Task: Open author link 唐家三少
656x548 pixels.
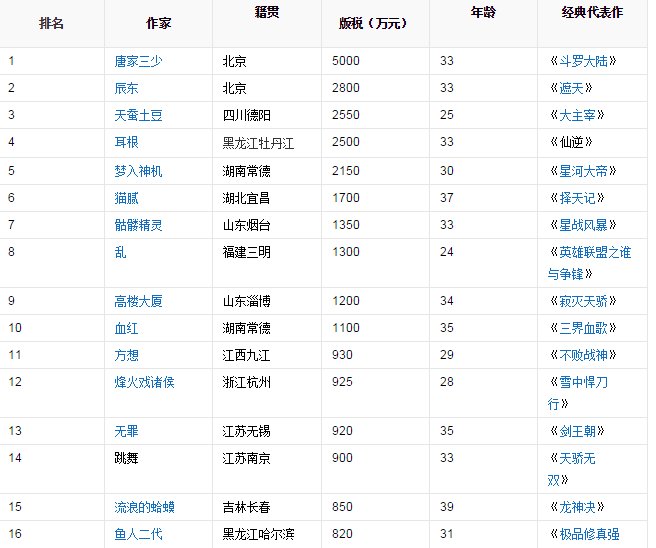Action: [138, 61]
